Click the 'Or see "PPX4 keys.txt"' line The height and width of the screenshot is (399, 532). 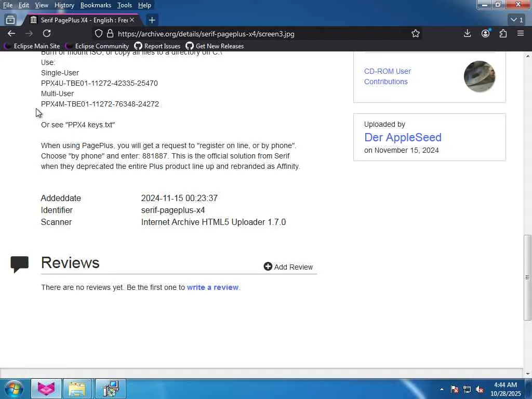coord(78,125)
